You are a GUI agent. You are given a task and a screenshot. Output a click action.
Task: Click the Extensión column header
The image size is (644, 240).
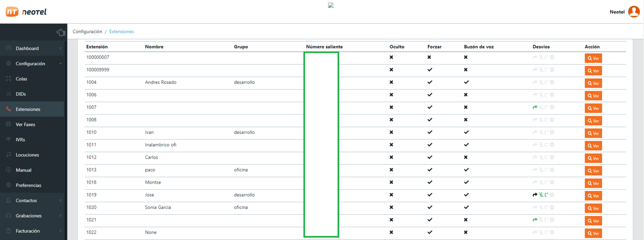point(97,47)
